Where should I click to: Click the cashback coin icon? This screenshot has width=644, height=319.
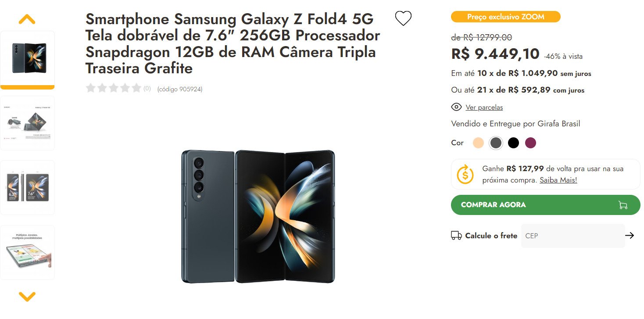click(x=465, y=174)
